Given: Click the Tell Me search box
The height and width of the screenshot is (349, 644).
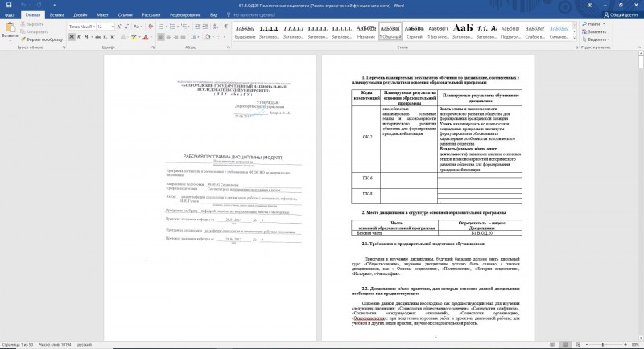Looking at the screenshot, I should point(251,15).
